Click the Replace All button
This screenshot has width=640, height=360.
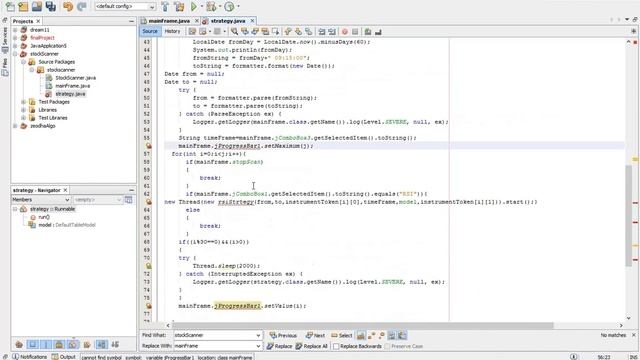311,346
